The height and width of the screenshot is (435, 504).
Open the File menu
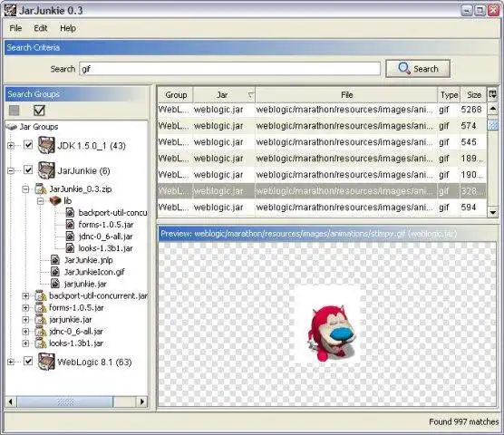(x=15, y=28)
